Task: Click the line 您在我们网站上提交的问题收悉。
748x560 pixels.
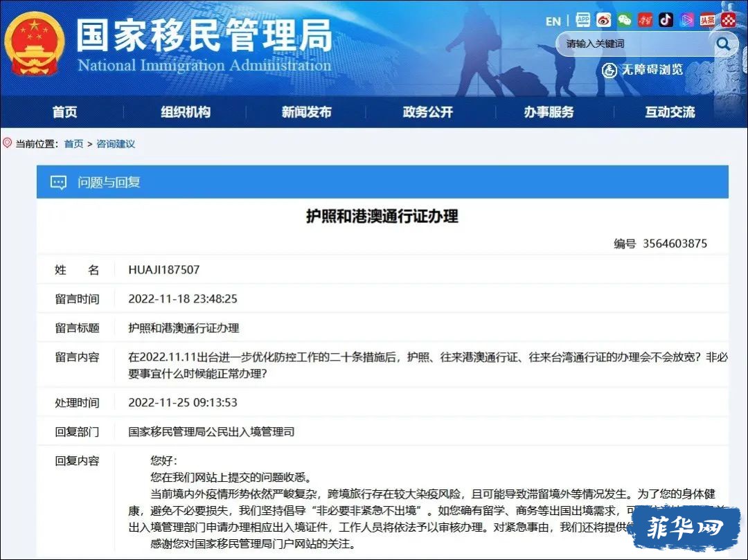Action: (232, 477)
